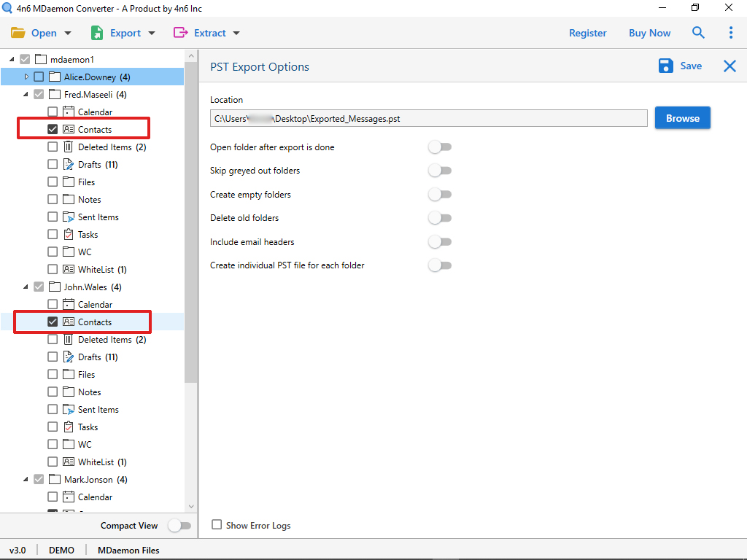Click the Alice.Downey folder icon
This screenshot has height=560, width=747.
(x=55, y=77)
